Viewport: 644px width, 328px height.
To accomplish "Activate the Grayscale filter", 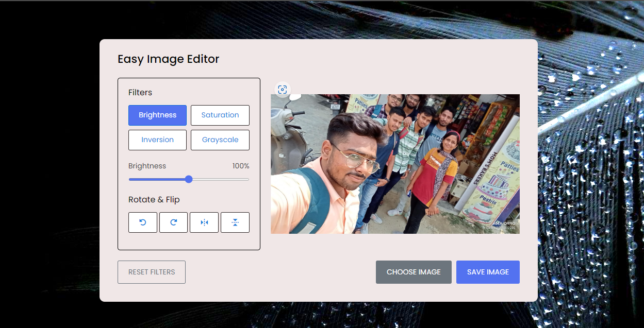I will (x=220, y=140).
